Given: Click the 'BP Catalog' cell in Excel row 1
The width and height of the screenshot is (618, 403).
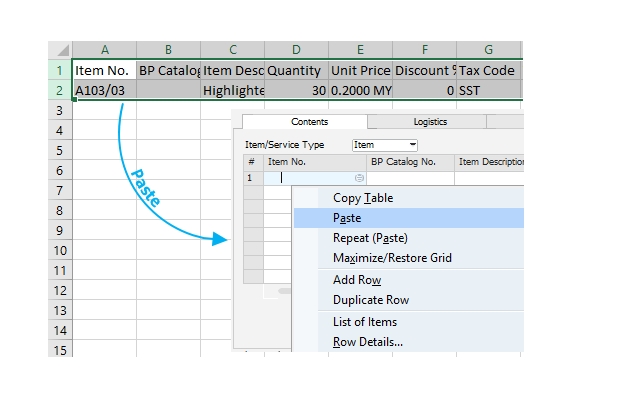Looking at the screenshot, I should 169,70.
